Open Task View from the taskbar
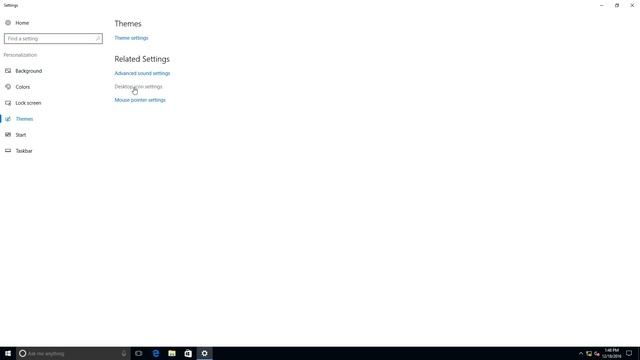The image size is (640, 360). point(139,353)
